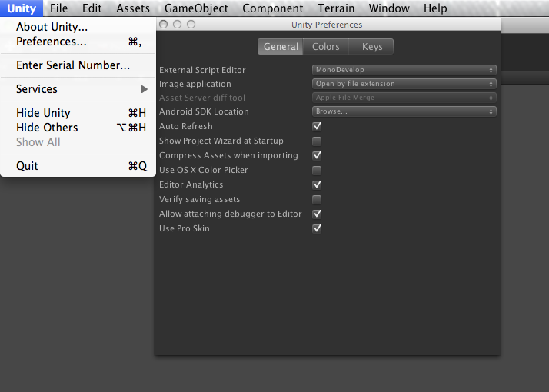Enable Verify saving assets checkbox
549x392 pixels.
pos(317,200)
